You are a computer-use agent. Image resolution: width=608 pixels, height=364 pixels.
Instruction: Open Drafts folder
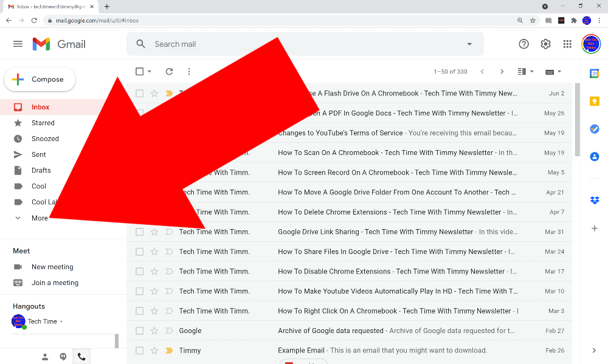41,171
